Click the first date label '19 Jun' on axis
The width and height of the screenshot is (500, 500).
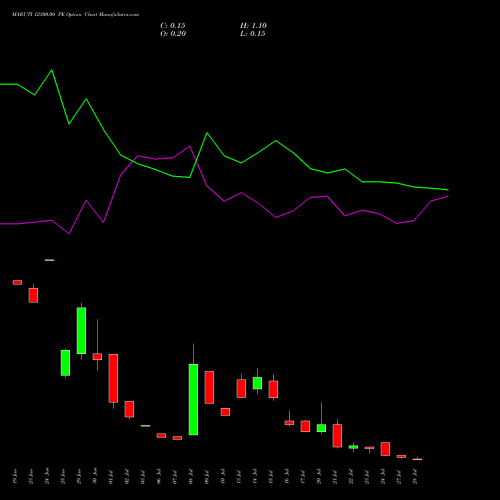15,477
